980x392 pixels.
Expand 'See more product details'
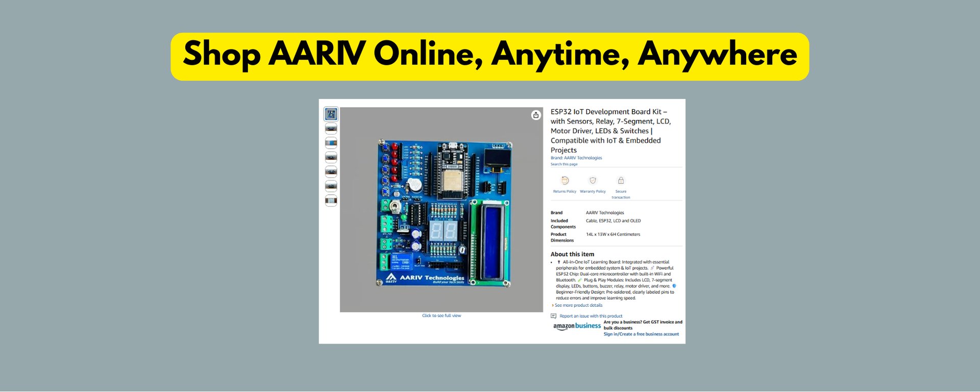click(x=578, y=305)
